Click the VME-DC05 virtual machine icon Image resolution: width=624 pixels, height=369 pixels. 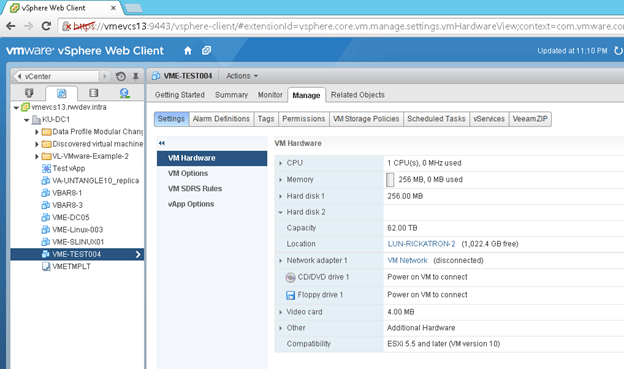46,217
